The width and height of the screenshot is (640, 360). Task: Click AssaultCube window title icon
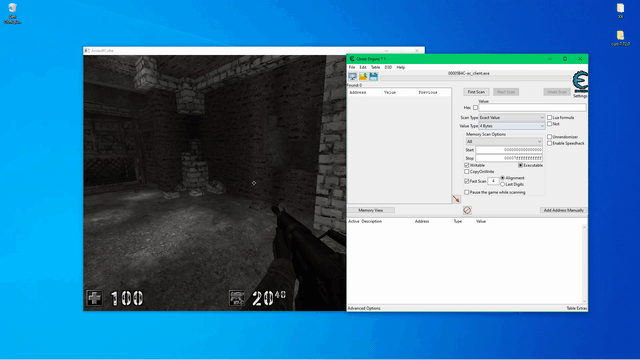coord(87,51)
